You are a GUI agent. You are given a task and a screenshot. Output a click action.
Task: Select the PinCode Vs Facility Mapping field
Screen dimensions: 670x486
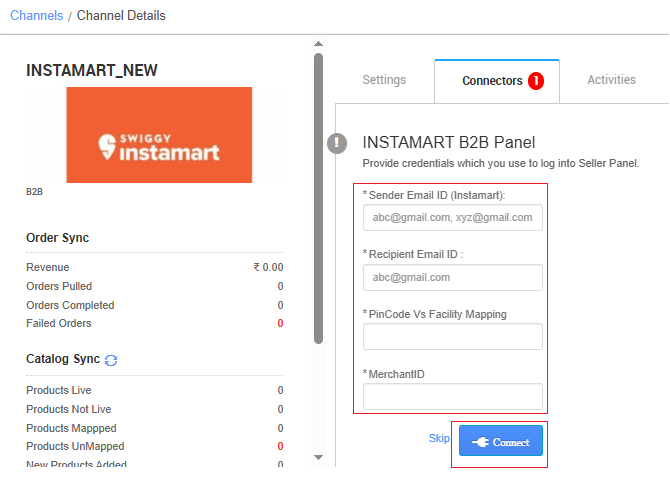coord(452,337)
